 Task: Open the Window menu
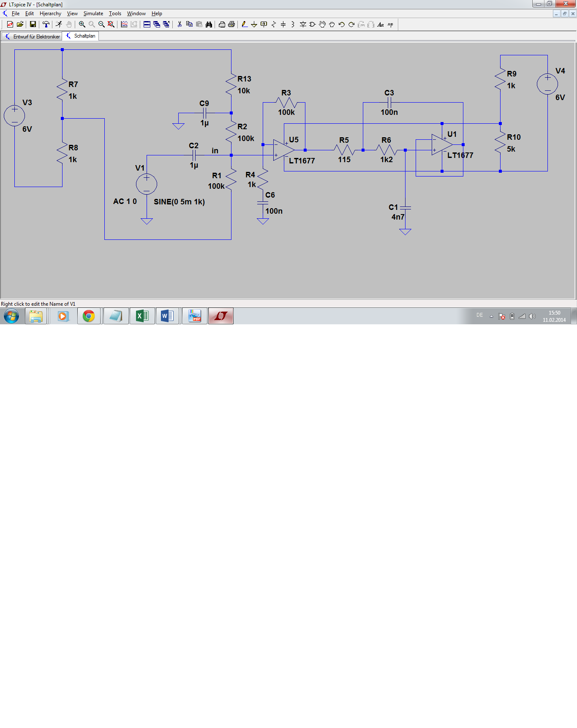coord(136,14)
